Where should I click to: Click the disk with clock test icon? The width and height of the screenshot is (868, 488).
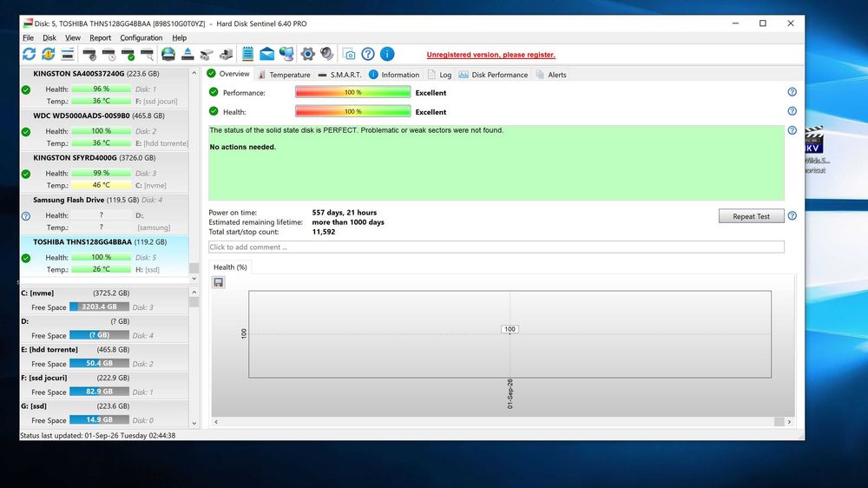pos(108,55)
